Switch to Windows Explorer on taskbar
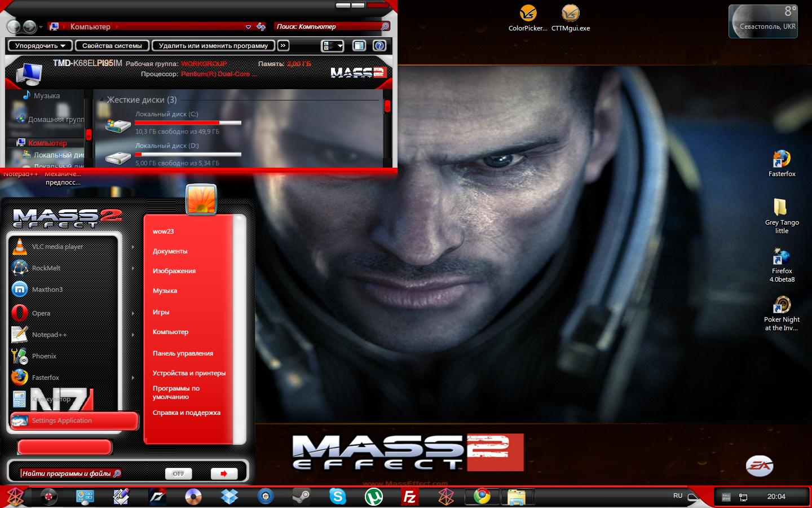 coord(517,497)
